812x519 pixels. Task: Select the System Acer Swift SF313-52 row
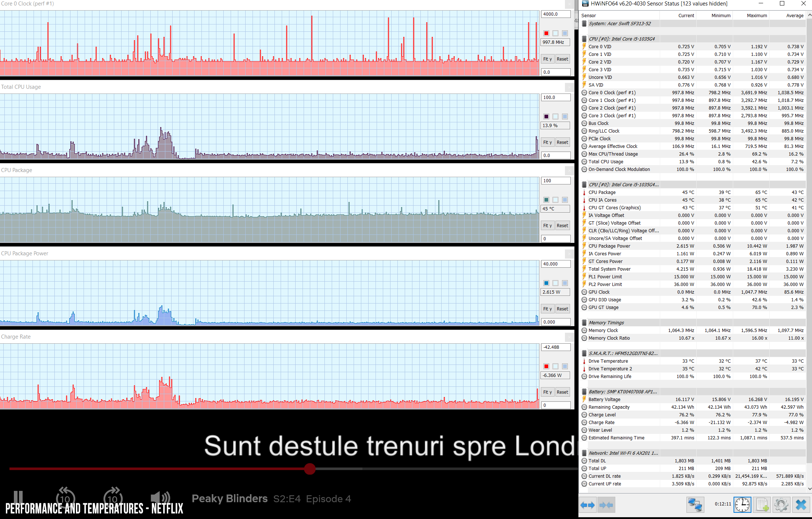coord(693,24)
